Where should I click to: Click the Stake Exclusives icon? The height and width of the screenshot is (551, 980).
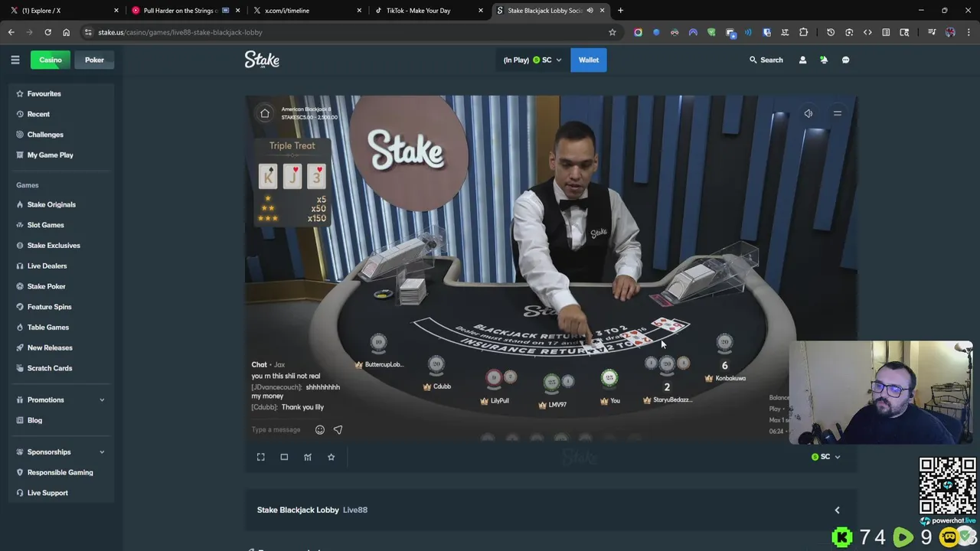20,246
